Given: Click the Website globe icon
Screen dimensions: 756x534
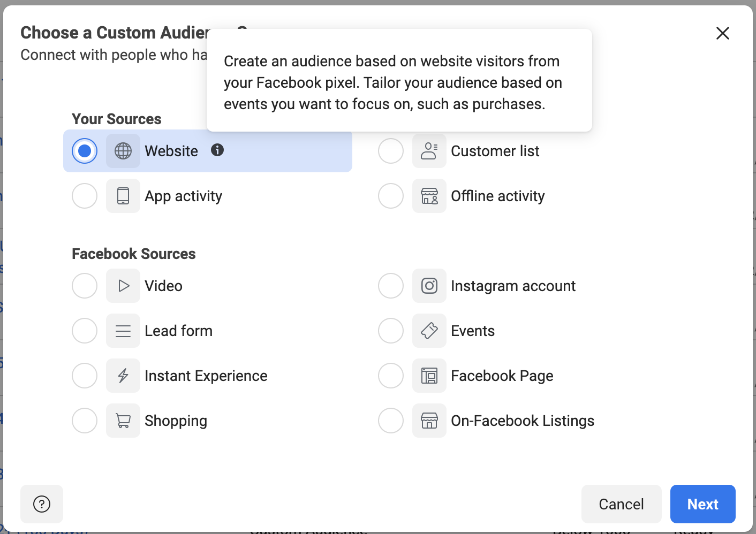Looking at the screenshot, I should (x=123, y=151).
